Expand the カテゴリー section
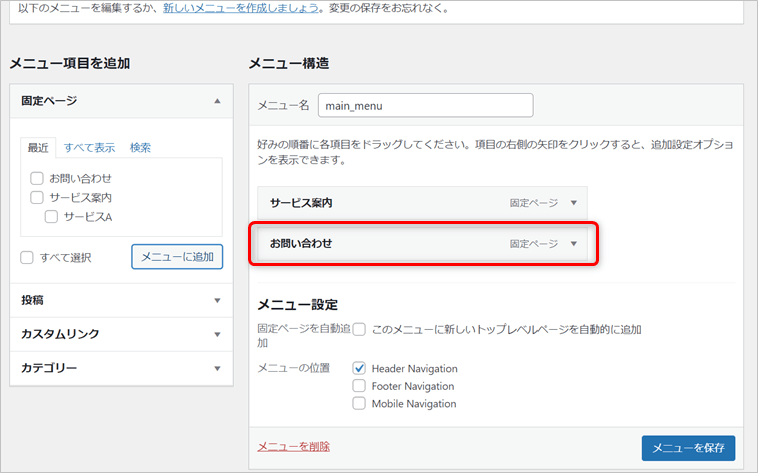This screenshot has height=473, width=758. [x=217, y=368]
